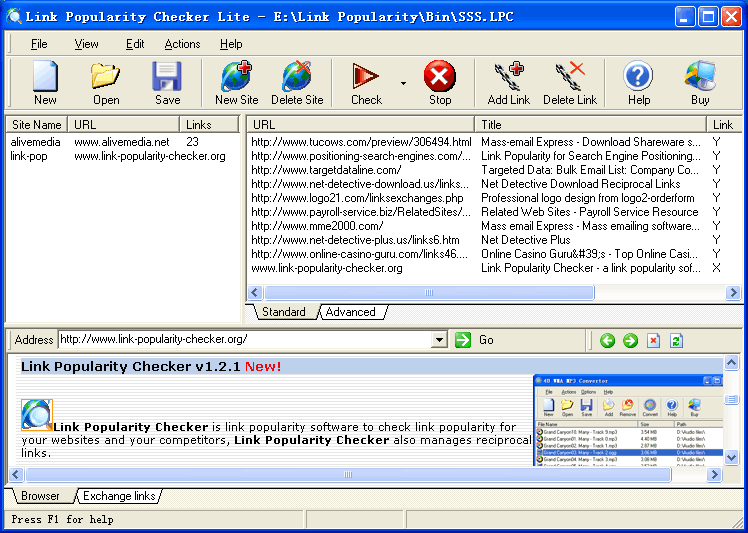Image resolution: width=748 pixels, height=533 pixels.
Task: Open the Help menu
Action: click(x=231, y=44)
